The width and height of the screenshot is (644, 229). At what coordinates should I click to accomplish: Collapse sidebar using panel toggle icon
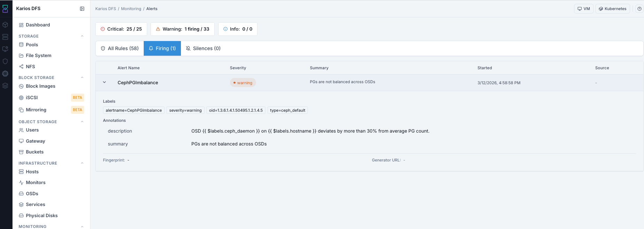(82, 9)
